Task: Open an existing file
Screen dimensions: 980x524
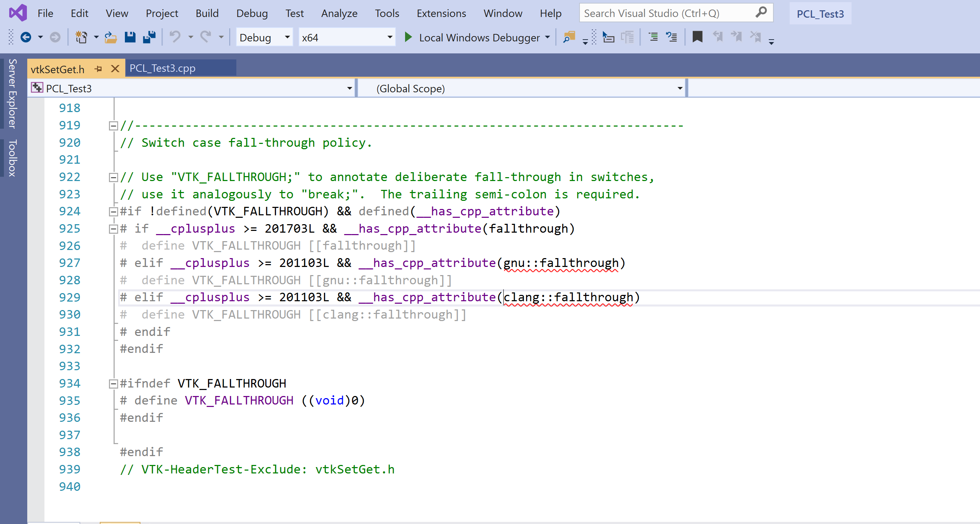Action: click(x=110, y=37)
